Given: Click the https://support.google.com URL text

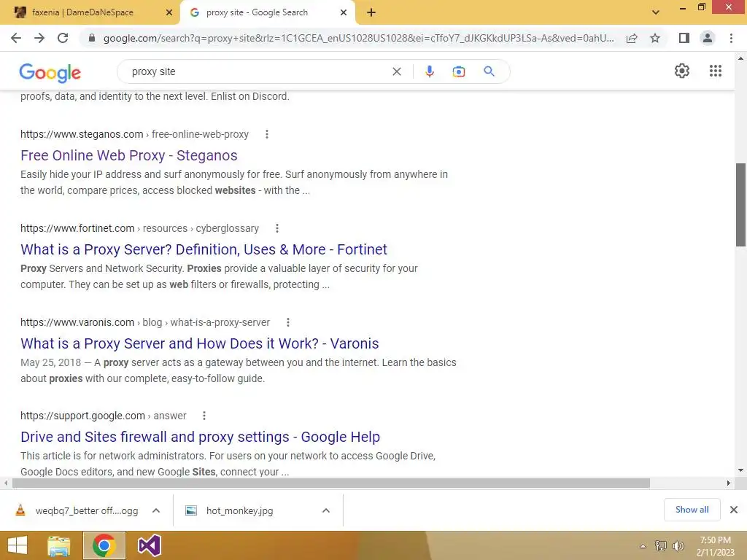Looking at the screenshot, I should click(82, 416).
